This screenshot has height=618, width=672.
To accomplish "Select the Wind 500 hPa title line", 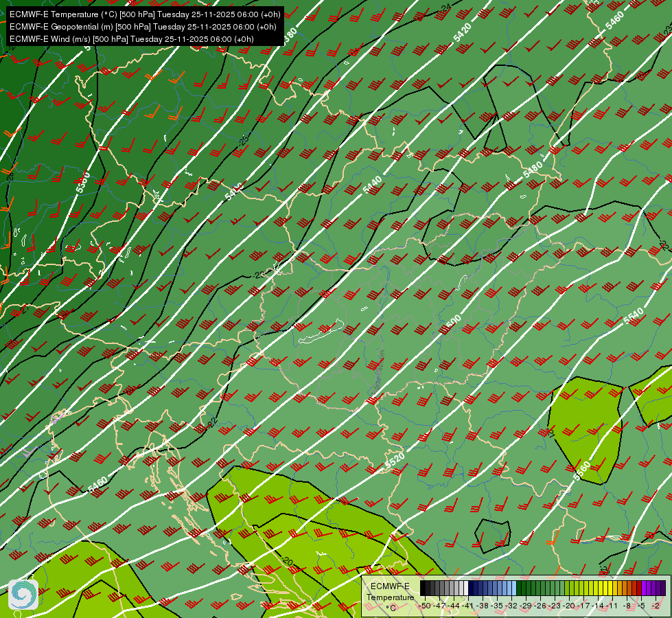I will tap(132, 39).
